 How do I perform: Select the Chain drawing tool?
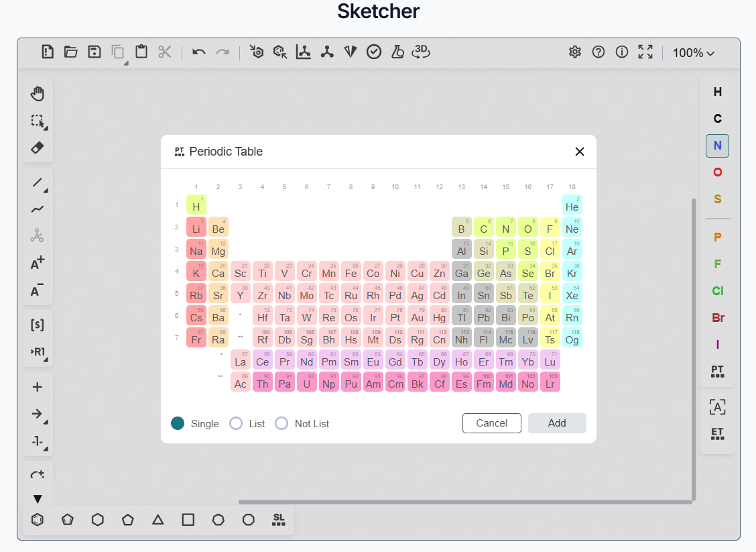(38, 209)
